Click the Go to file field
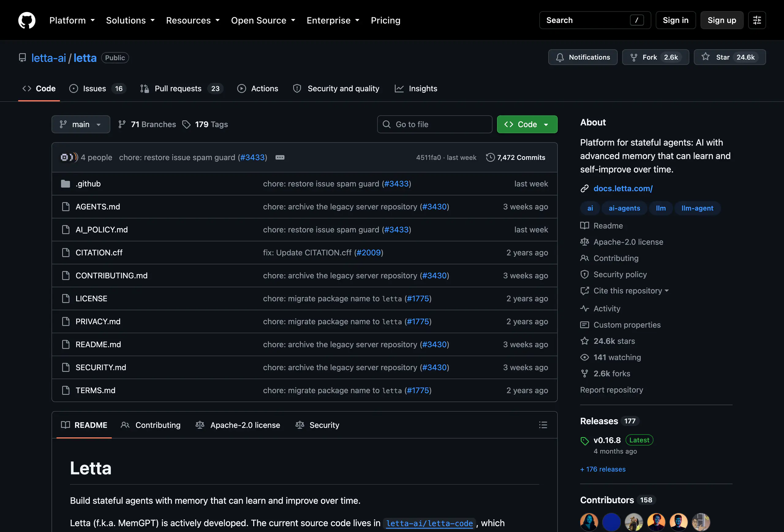Screen dimensions: 784x532 pyautogui.click(x=435, y=124)
